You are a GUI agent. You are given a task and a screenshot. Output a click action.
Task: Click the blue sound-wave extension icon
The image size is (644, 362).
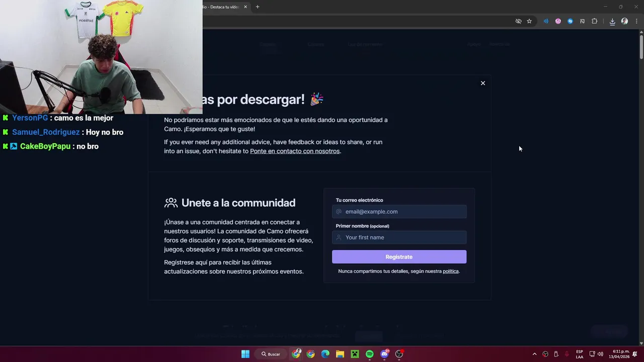click(546, 21)
